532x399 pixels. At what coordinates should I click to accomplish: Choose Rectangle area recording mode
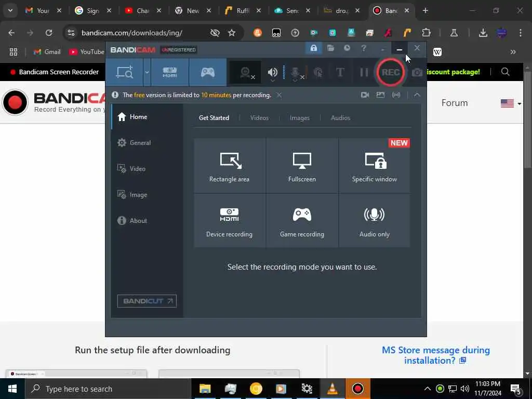pos(229,165)
